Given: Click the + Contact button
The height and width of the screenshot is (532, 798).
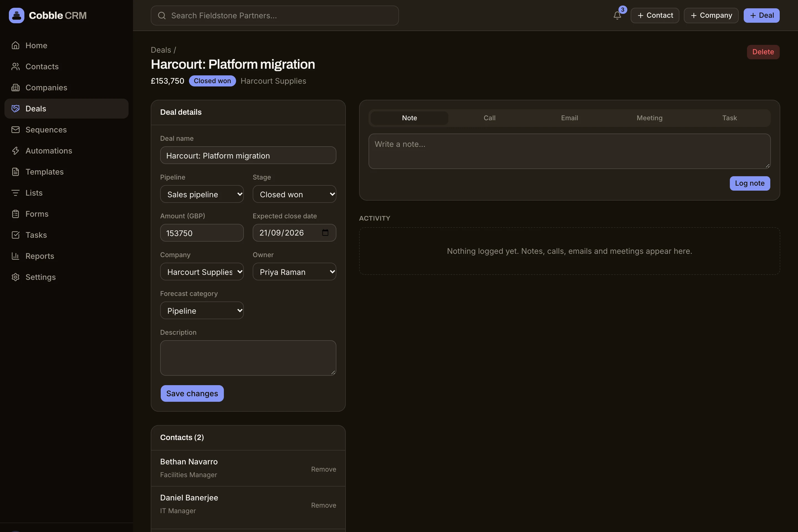Looking at the screenshot, I should 655,16.
